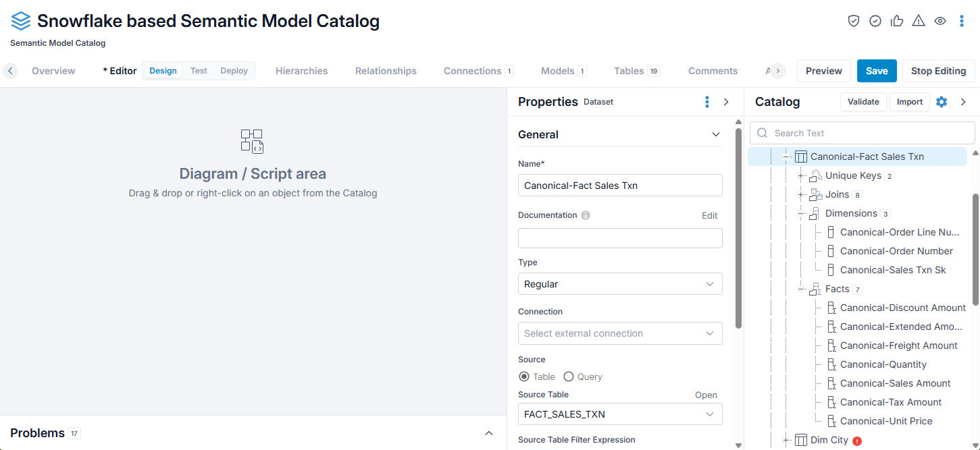Open the Connections tab
Screen dimensions: 980x450
click(478, 71)
